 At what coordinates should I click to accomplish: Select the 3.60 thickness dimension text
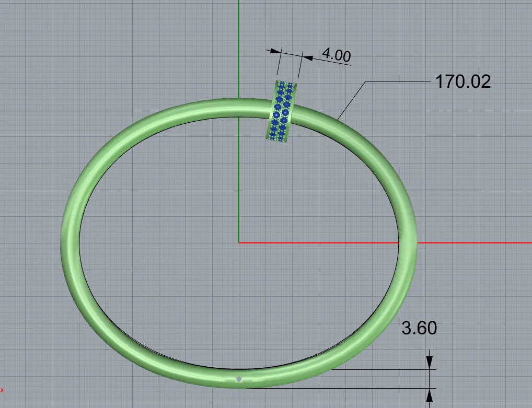(x=419, y=328)
